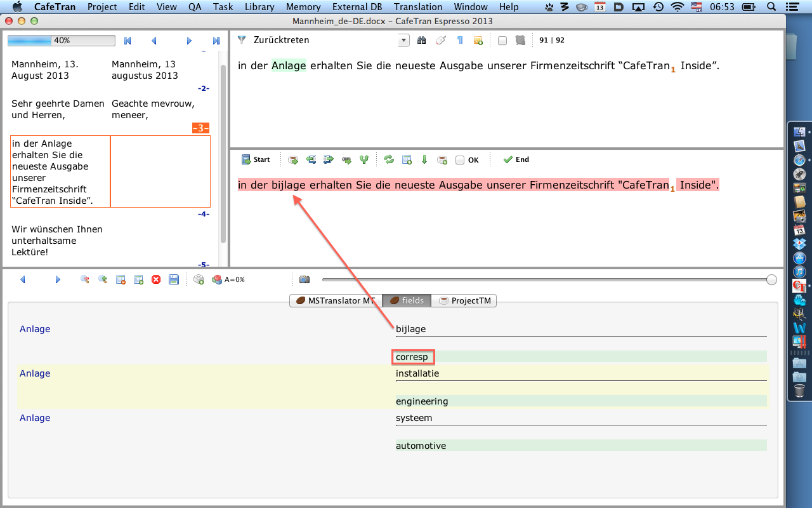Toggle checkbox next to the segment counter
812x508 pixels.
point(502,41)
